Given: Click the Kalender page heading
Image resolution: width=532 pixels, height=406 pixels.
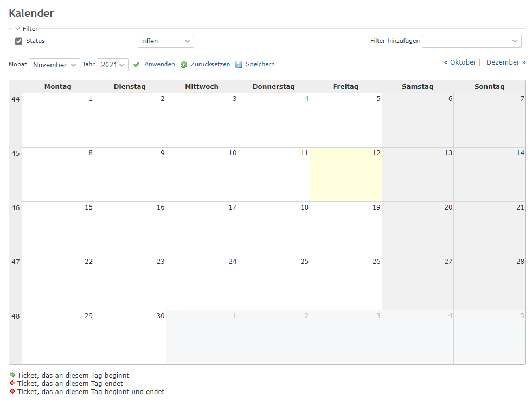Looking at the screenshot, I should pyautogui.click(x=31, y=13).
